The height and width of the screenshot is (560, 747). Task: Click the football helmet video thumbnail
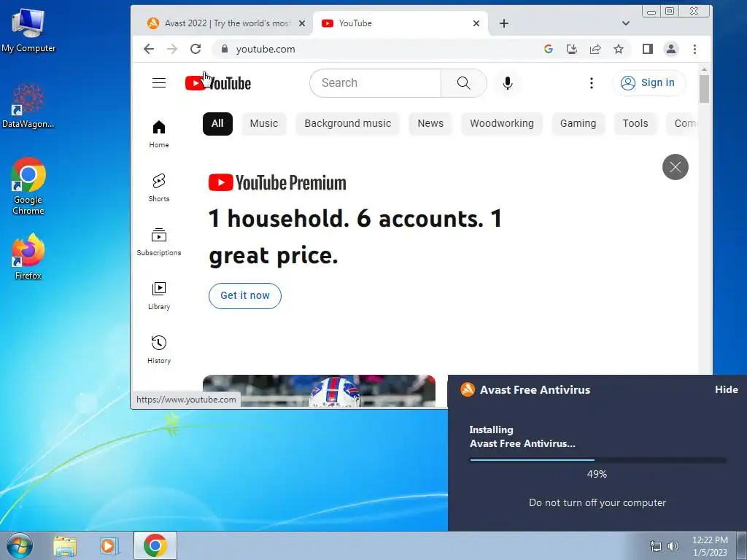click(319, 391)
